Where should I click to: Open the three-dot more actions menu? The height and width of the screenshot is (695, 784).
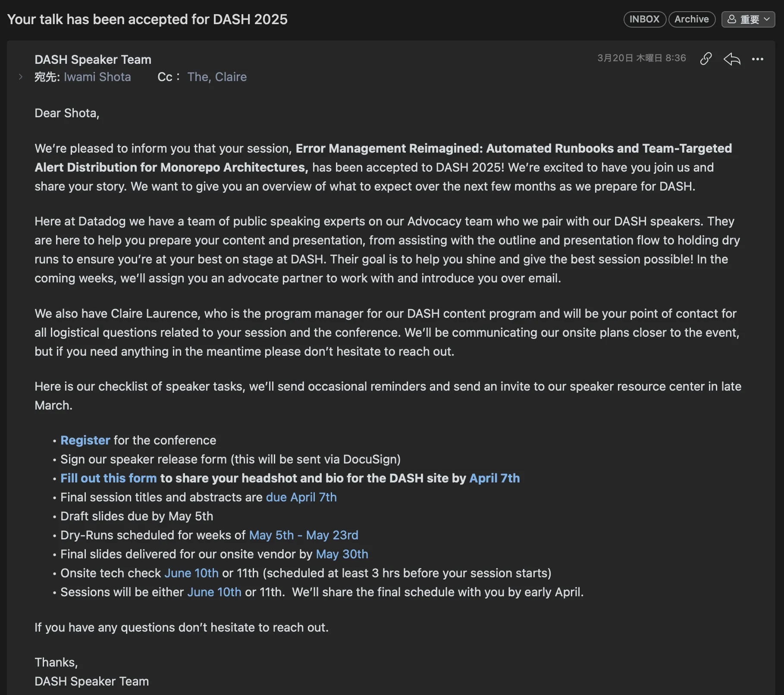click(x=758, y=59)
